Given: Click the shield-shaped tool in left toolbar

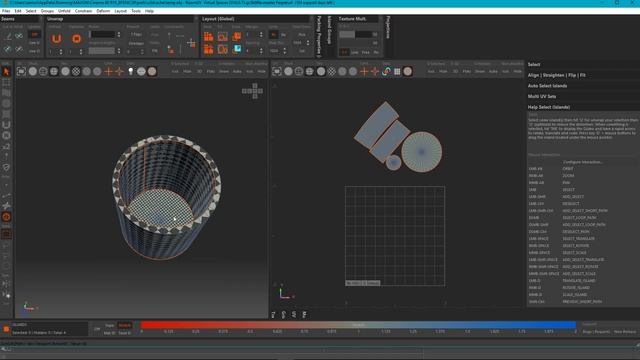Looking at the screenshot, I should (6, 167).
